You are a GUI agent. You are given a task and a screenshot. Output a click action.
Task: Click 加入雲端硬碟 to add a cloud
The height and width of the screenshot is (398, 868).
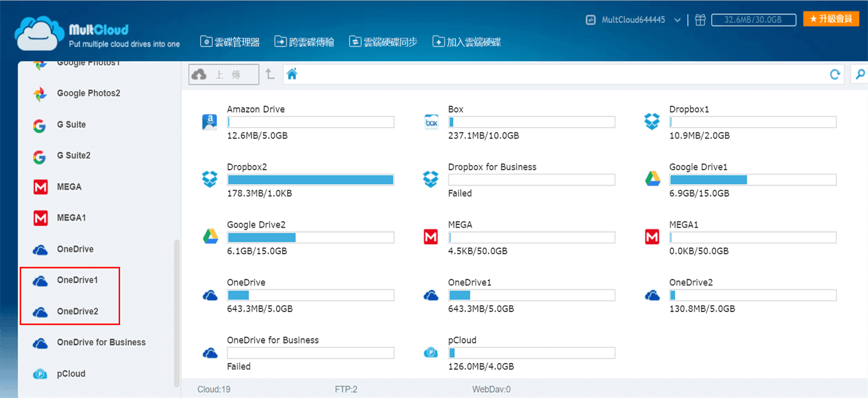(466, 42)
